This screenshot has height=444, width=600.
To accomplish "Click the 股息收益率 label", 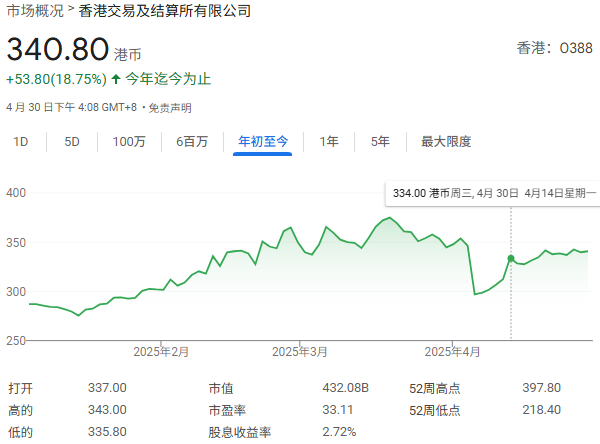I will tap(240, 433).
